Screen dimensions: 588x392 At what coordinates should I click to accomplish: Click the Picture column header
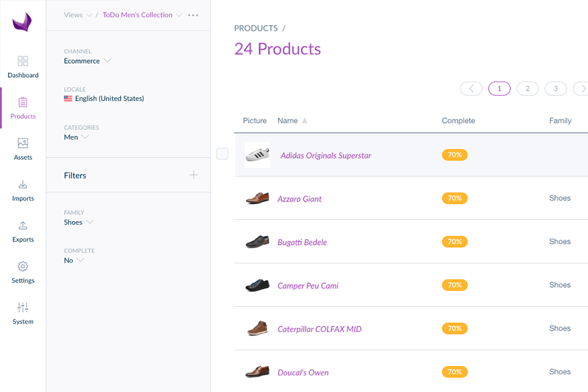point(255,121)
